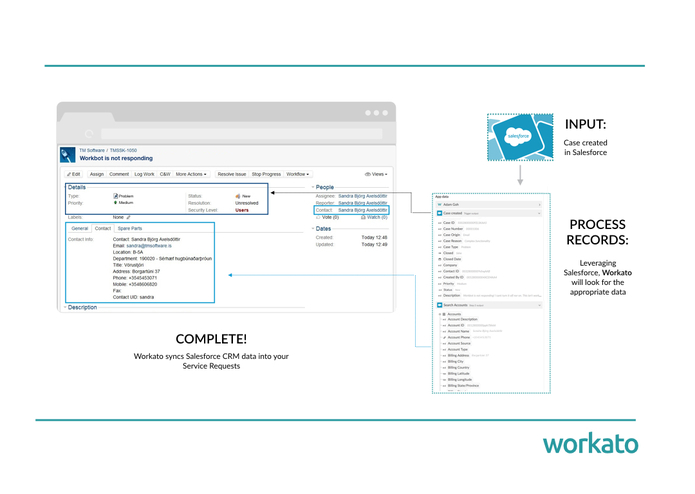Switch to the General tab
This screenshot has height=494, width=695.
pyautogui.click(x=79, y=229)
